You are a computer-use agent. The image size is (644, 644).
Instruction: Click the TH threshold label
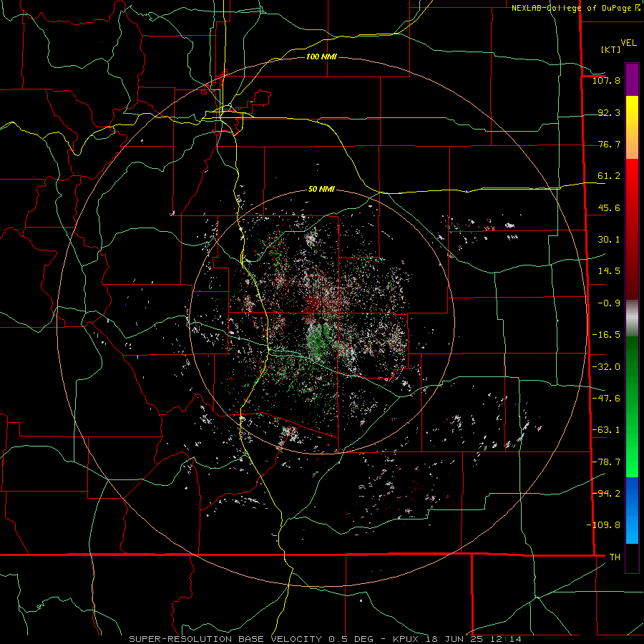[x=615, y=557]
